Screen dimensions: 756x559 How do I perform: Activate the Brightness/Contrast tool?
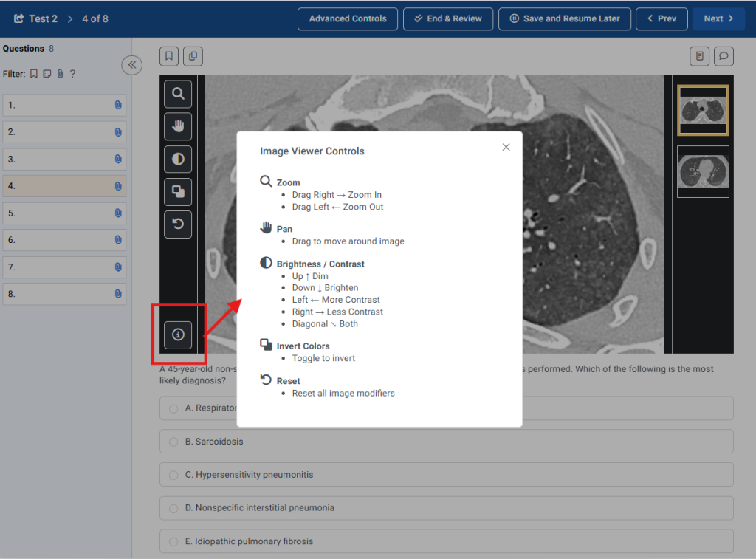(x=178, y=159)
